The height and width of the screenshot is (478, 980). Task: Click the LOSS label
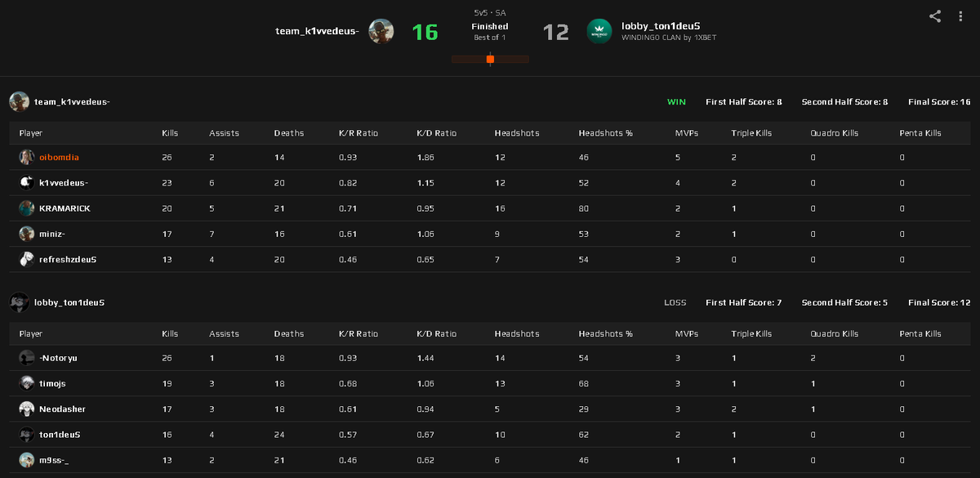tap(675, 302)
